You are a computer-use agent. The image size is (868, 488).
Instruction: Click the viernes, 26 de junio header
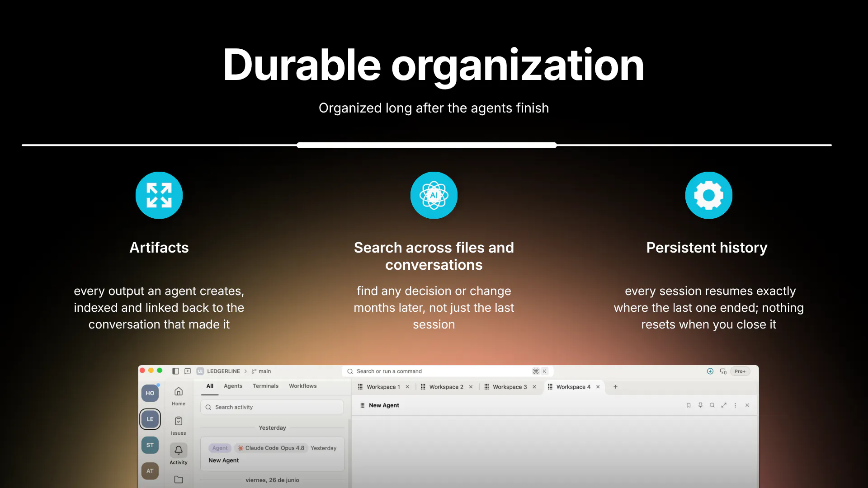point(272,480)
